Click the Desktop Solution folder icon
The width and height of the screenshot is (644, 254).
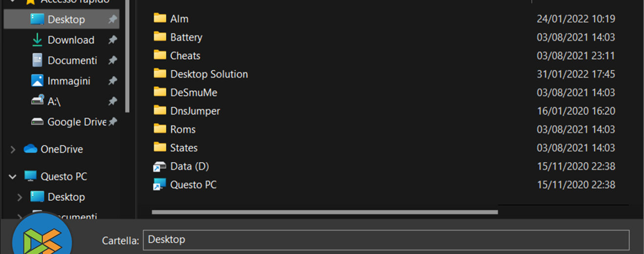[x=160, y=74]
